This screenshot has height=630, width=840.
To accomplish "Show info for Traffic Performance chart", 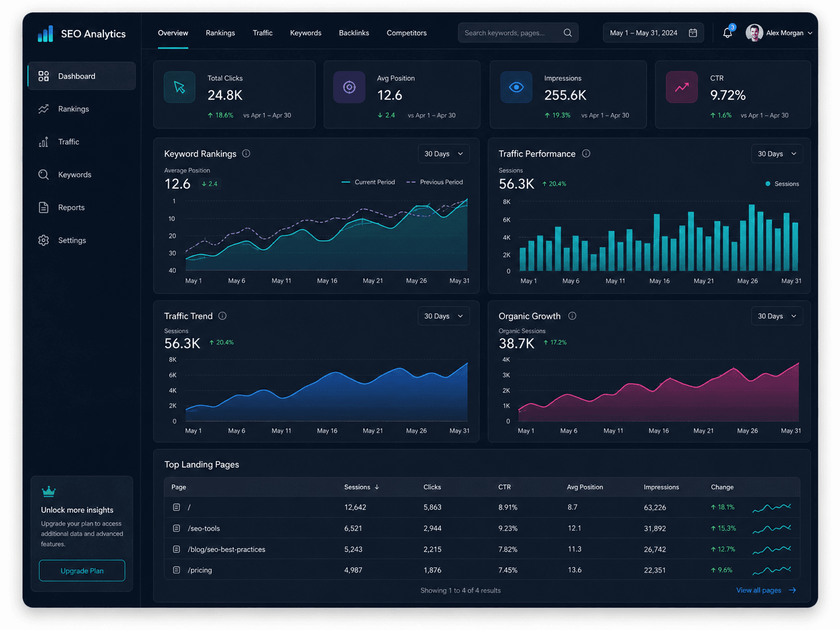I will [x=586, y=154].
